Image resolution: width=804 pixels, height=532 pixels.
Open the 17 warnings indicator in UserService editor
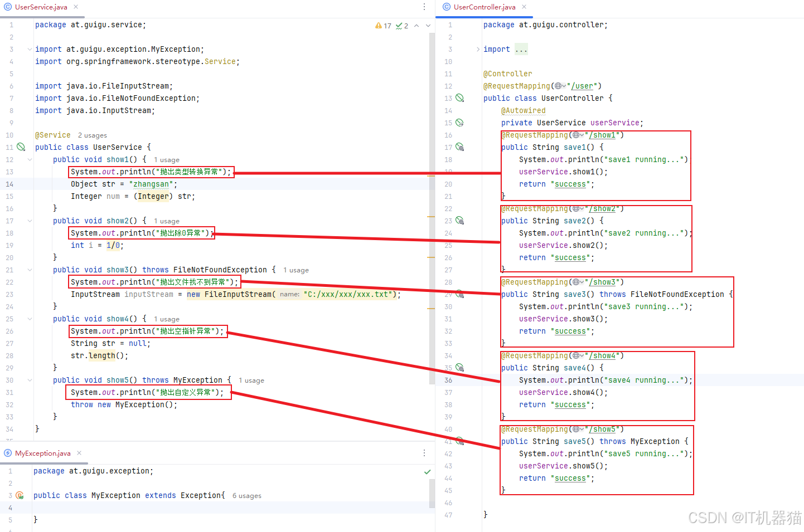pyautogui.click(x=383, y=26)
